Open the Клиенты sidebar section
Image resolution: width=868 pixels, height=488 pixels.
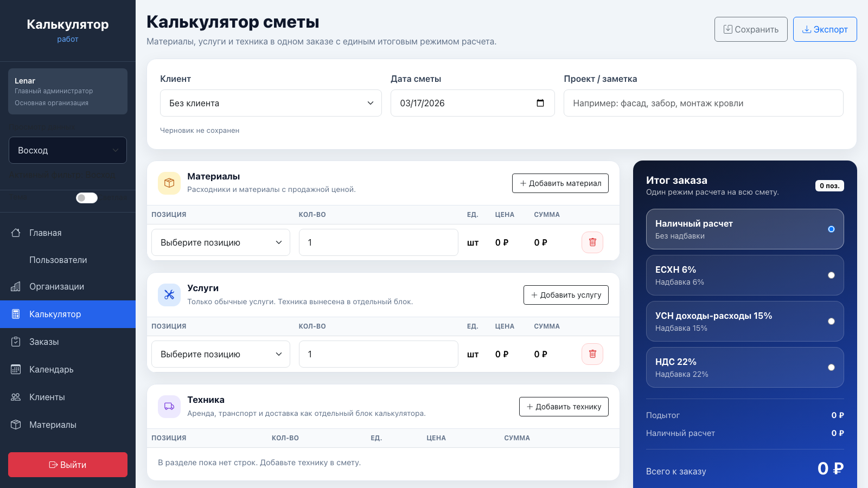click(x=47, y=397)
